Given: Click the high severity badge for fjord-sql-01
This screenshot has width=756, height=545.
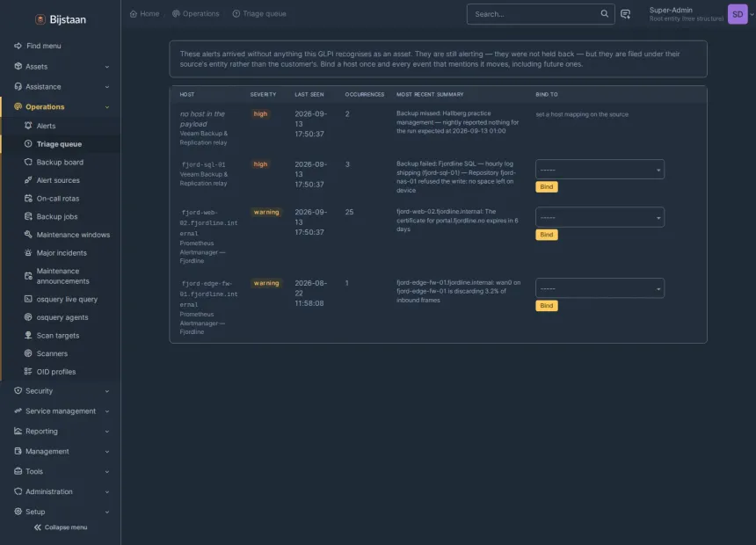Looking at the screenshot, I should pos(260,164).
